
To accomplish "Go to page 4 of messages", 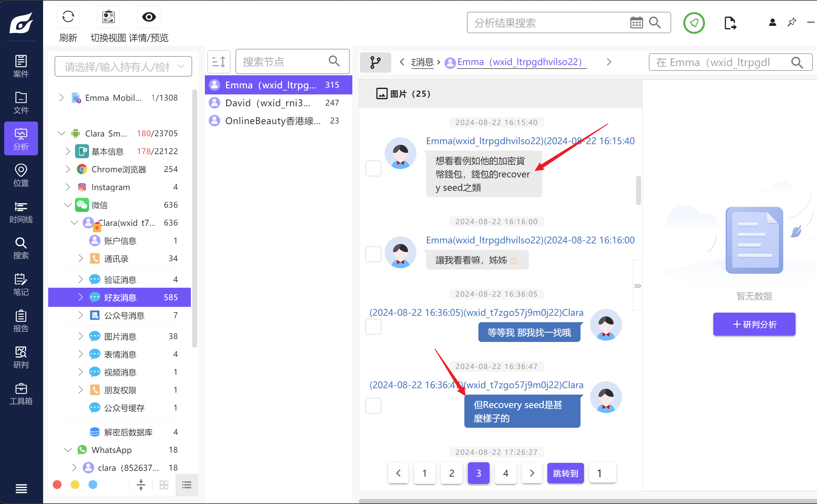I will 505,473.
